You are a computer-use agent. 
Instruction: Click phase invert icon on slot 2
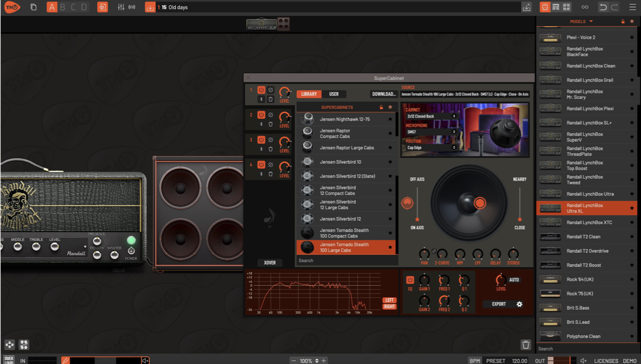270,115
